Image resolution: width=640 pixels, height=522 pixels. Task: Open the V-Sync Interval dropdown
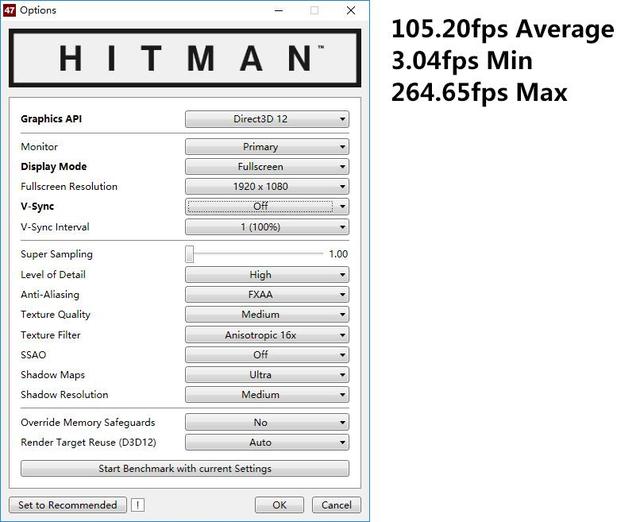[267, 227]
